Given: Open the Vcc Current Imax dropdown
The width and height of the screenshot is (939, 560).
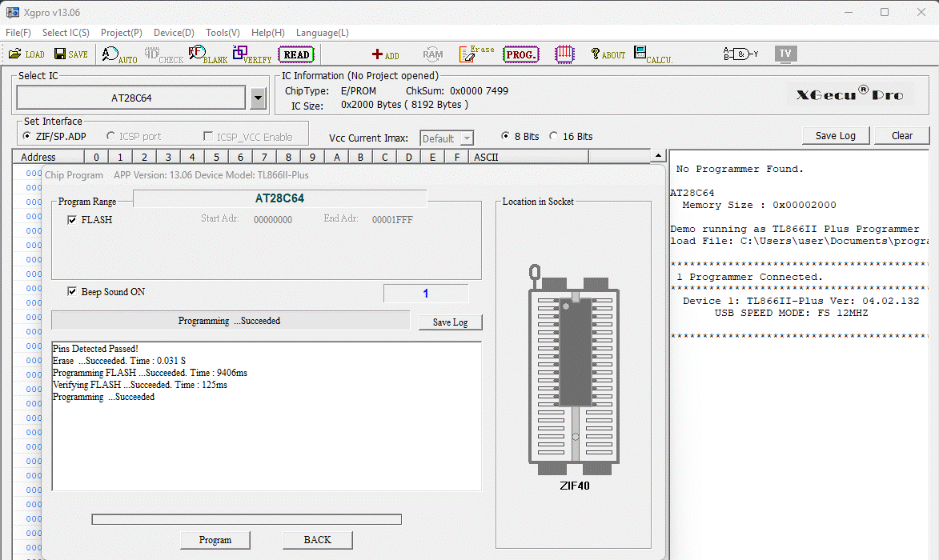Looking at the screenshot, I should 467,139.
